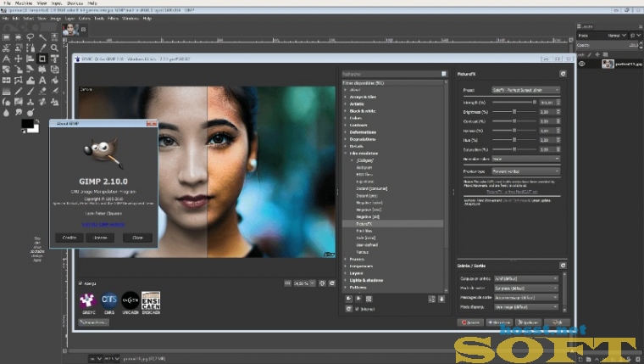Click the OK button in G'MIC
Image resolution: width=644 pixels, height=364 pixels.
click(x=557, y=322)
